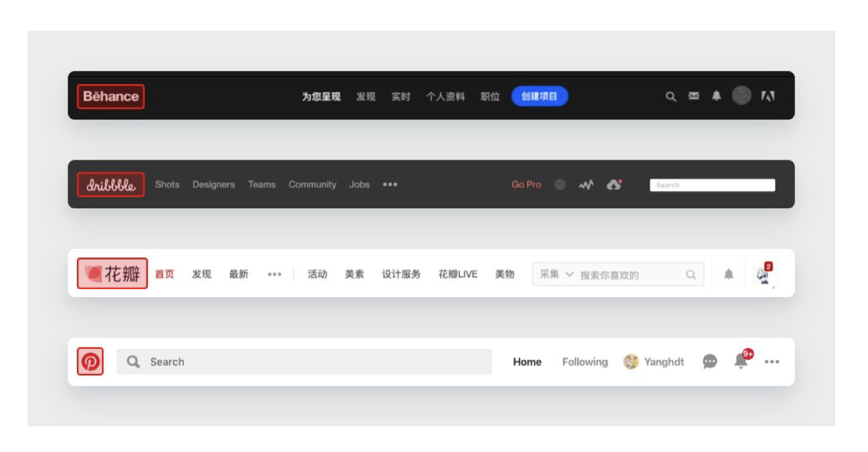Open Pinterest's three-dot more menu

(772, 362)
